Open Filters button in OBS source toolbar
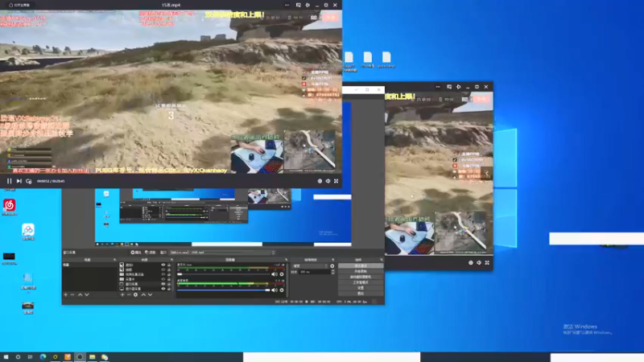This screenshot has height=362, width=644. click(151, 253)
